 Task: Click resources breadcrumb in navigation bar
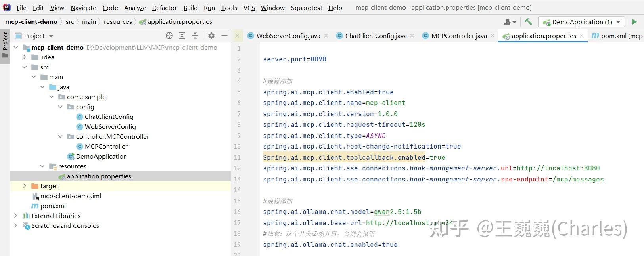click(118, 22)
